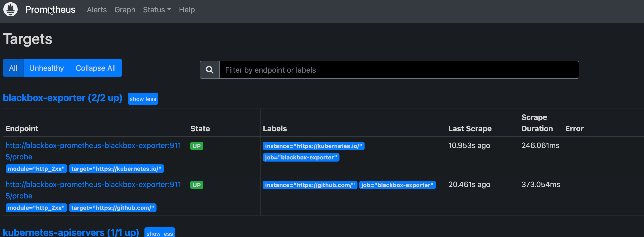644x237 pixels.
Task: Click the Prometheus flame logo icon
Action: pos(10,9)
